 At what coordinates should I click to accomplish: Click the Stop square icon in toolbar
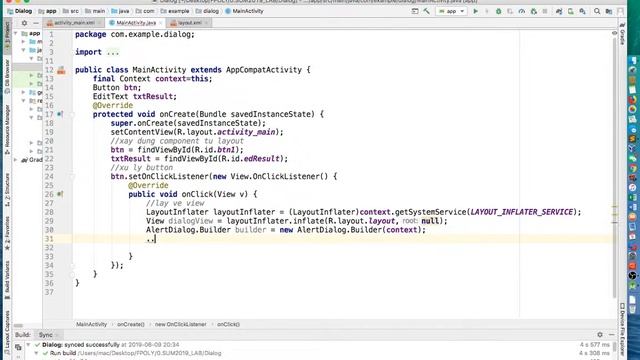coord(545,11)
